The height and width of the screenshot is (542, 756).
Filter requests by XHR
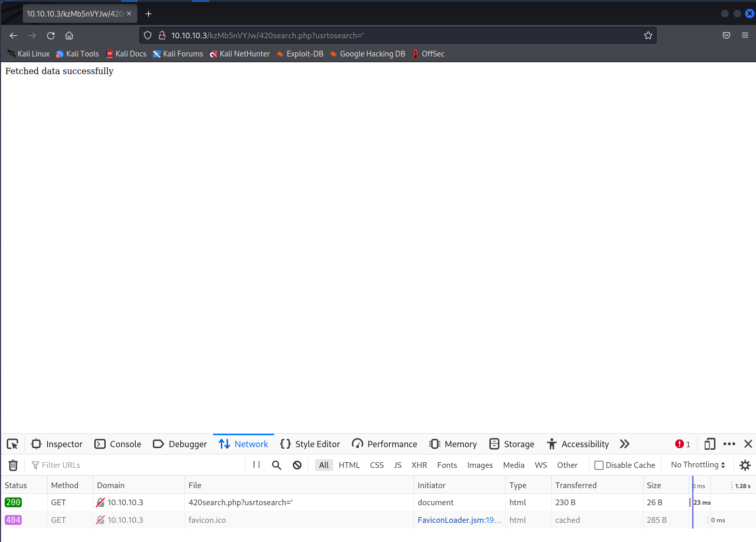419,465
